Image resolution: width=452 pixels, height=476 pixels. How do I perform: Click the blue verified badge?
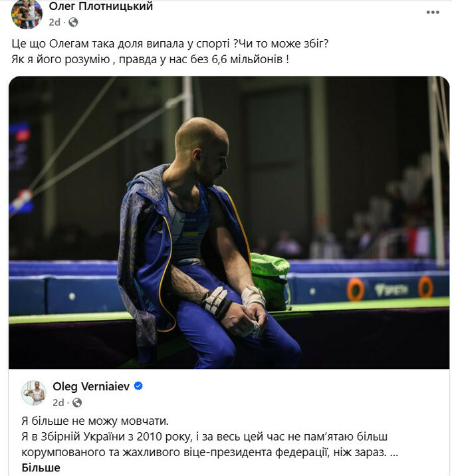point(138,386)
